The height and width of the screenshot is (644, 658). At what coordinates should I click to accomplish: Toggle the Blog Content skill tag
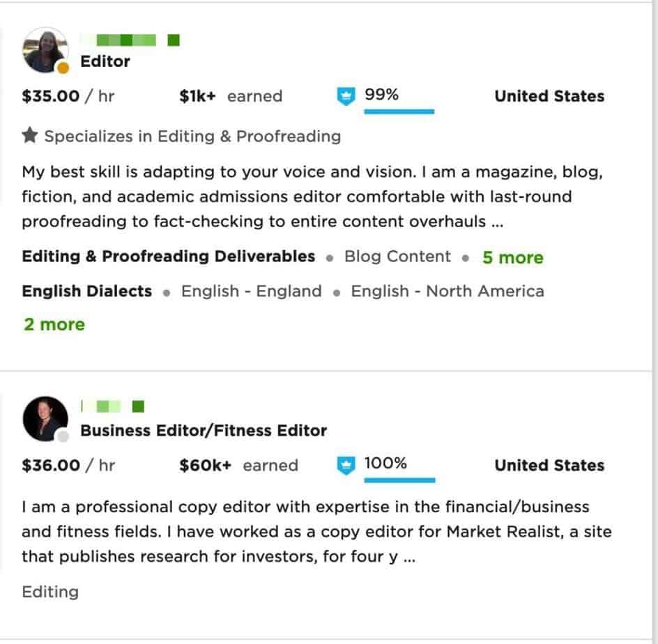(x=396, y=256)
